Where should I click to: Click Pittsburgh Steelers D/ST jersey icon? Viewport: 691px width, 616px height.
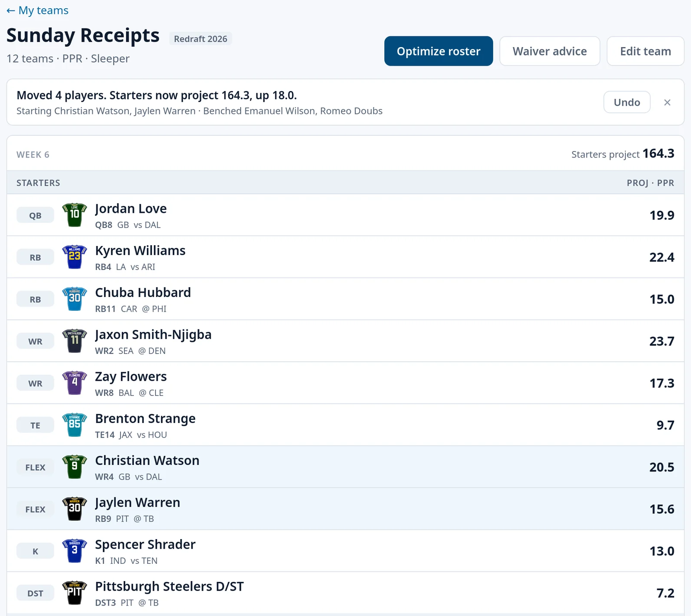coord(75,593)
